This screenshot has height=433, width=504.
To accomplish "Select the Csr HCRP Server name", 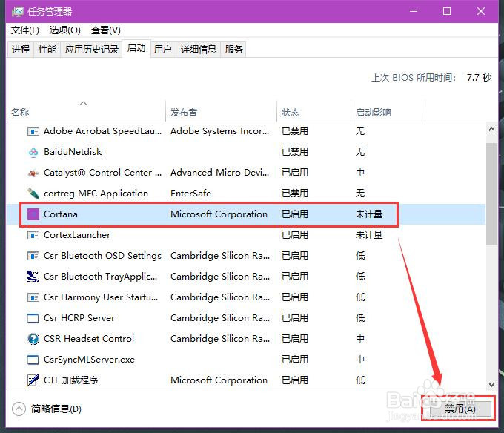I will [79, 318].
